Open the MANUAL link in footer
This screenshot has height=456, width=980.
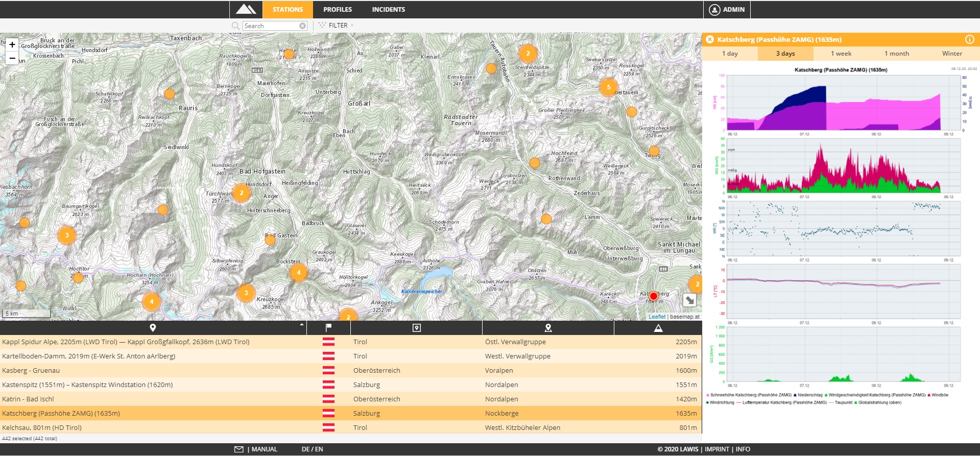(264, 449)
